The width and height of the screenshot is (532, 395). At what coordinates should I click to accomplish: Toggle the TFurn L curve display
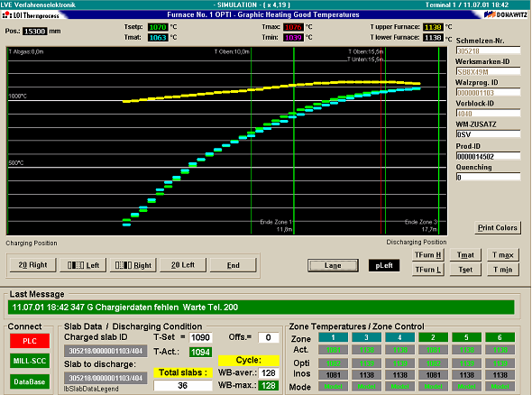click(x=428, y=270)
